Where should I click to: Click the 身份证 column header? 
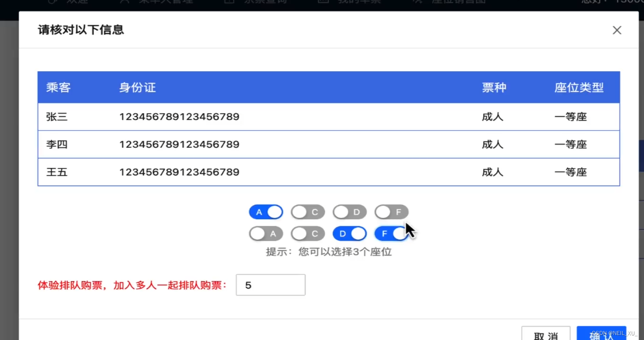coord(138,87)
